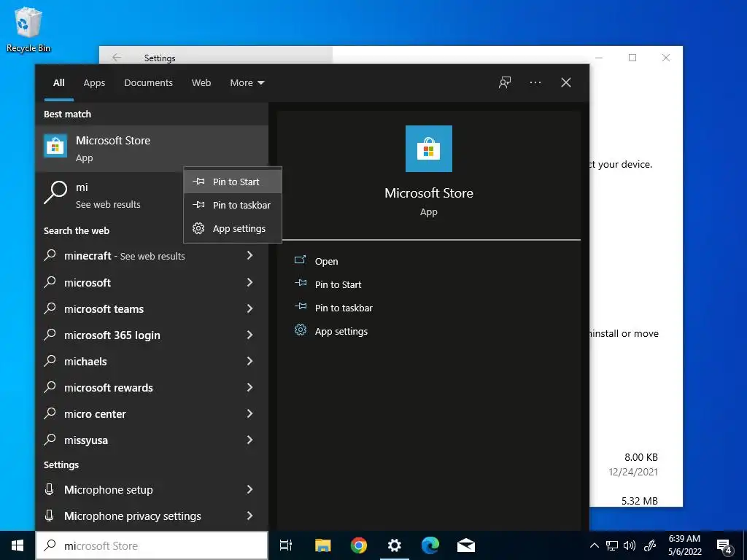
Task: Expand the microsoft teams suggestion arrow
Action: pos(249,308)
